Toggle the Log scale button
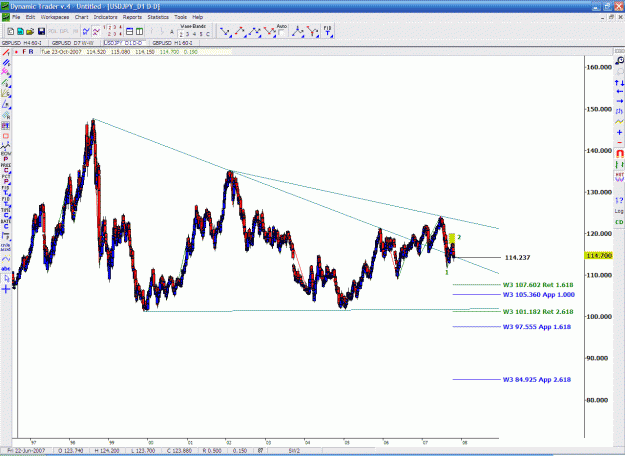Viewport: 625px width, 456px height. (619, 211)
